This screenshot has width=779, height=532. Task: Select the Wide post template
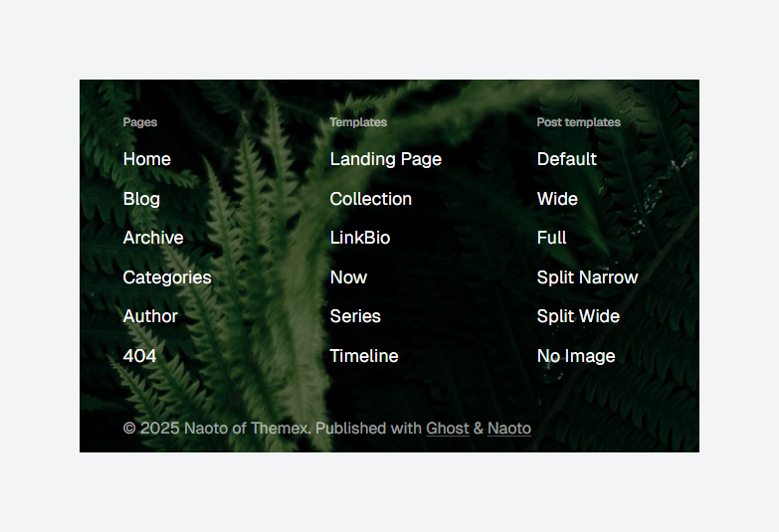pyautogui.click(x=557, y=199)
